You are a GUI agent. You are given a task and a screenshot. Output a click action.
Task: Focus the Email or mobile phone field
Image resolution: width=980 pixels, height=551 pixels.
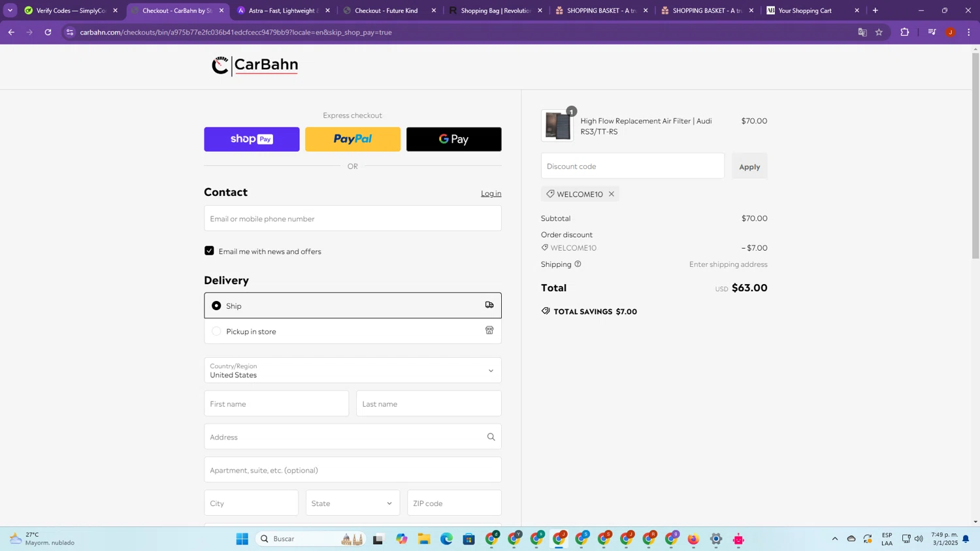pyautogui.click(x=353, y=219)
